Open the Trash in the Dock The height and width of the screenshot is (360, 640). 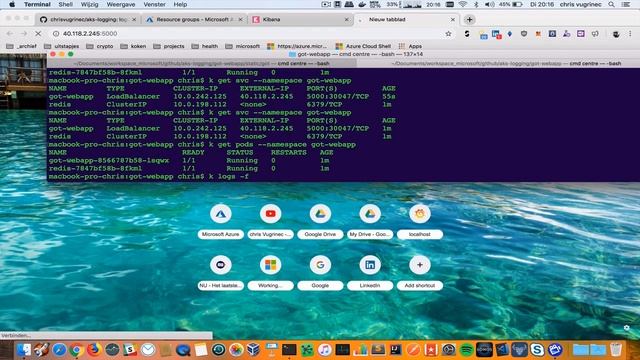(616, 350)
